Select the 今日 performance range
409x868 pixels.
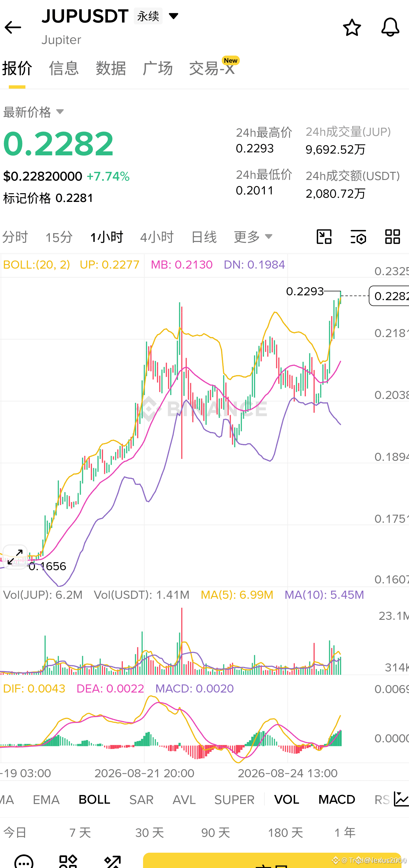coord(15,833)
